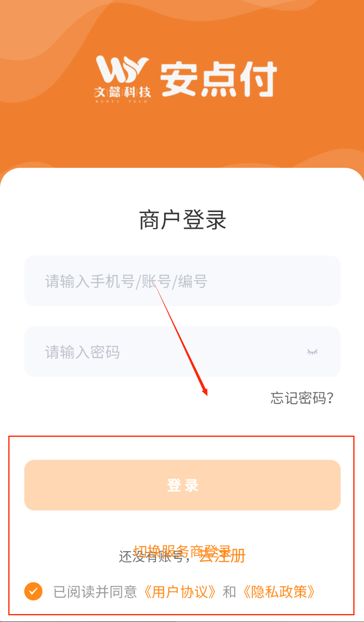
Task: Show password using the eye icon
Action: [x=312, y=352]
